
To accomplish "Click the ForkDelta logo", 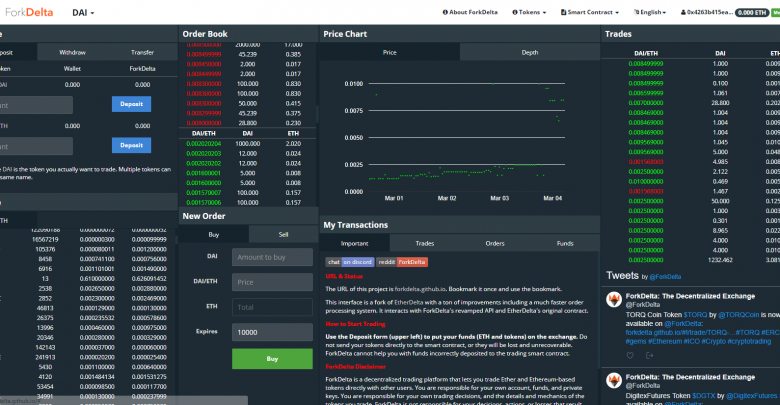I will (x=29, y=12).
